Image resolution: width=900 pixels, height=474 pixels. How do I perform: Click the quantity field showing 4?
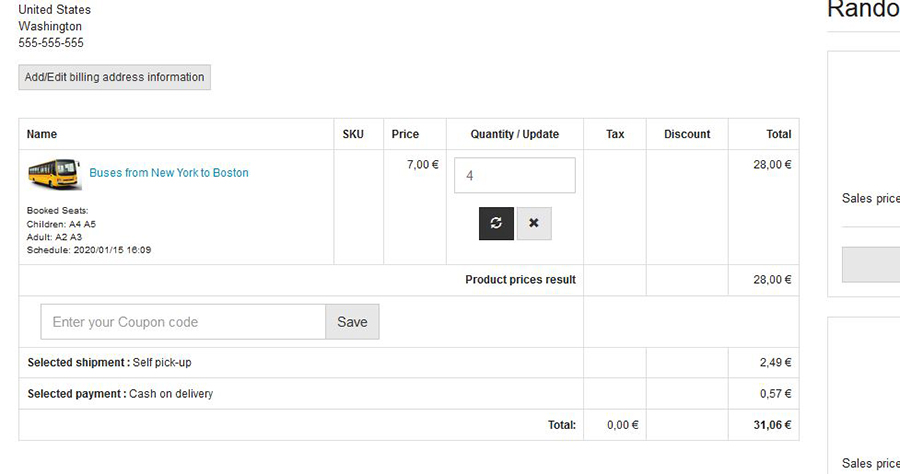tap(514, 175)
